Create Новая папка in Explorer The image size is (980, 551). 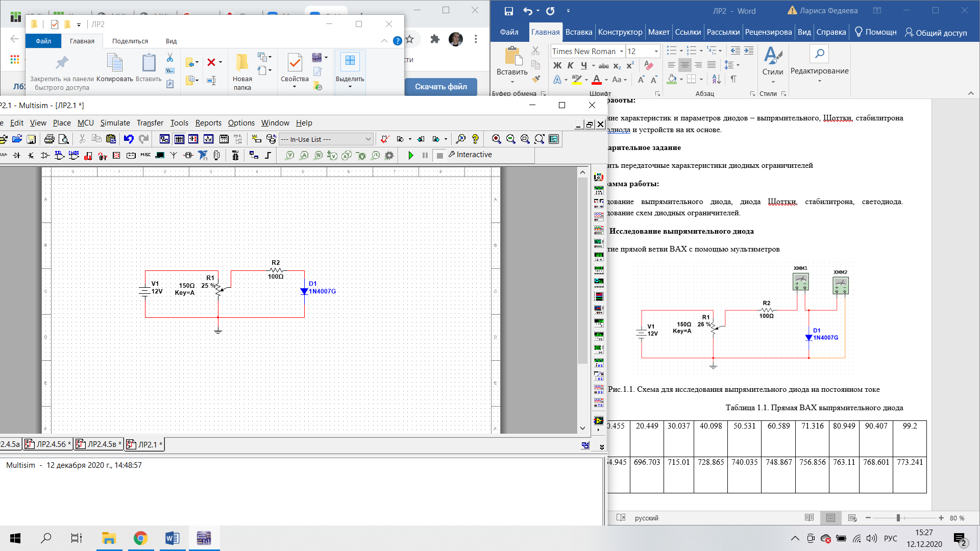pyautogui.click(x=242, y=72)
